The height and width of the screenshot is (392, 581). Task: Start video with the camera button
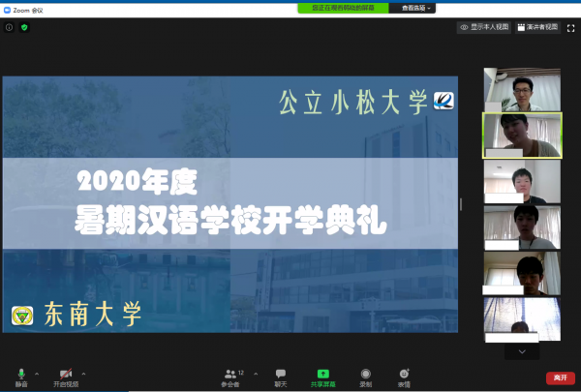66,377
